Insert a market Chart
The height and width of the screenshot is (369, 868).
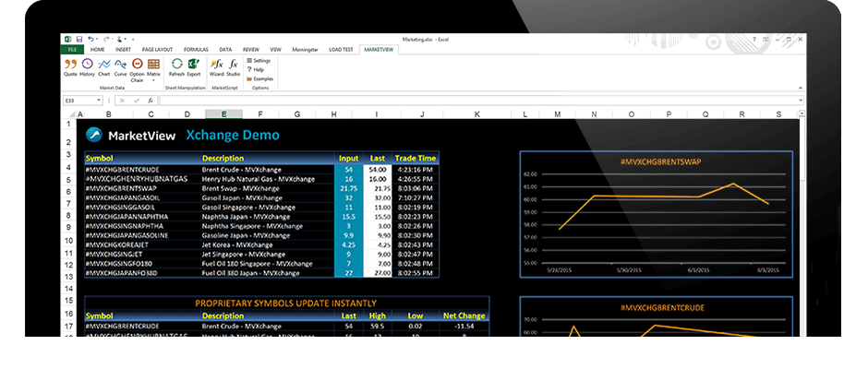(x=104, y=64)
